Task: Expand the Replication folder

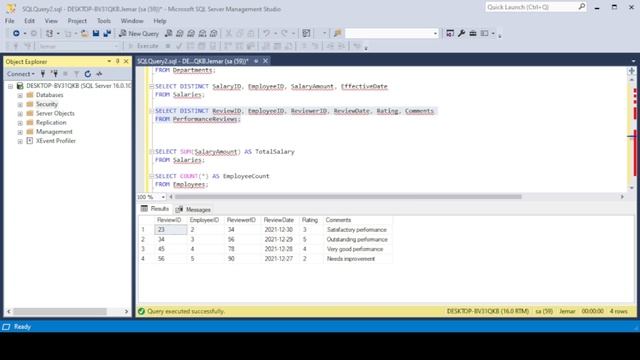Action: click(x=20, y=123)
